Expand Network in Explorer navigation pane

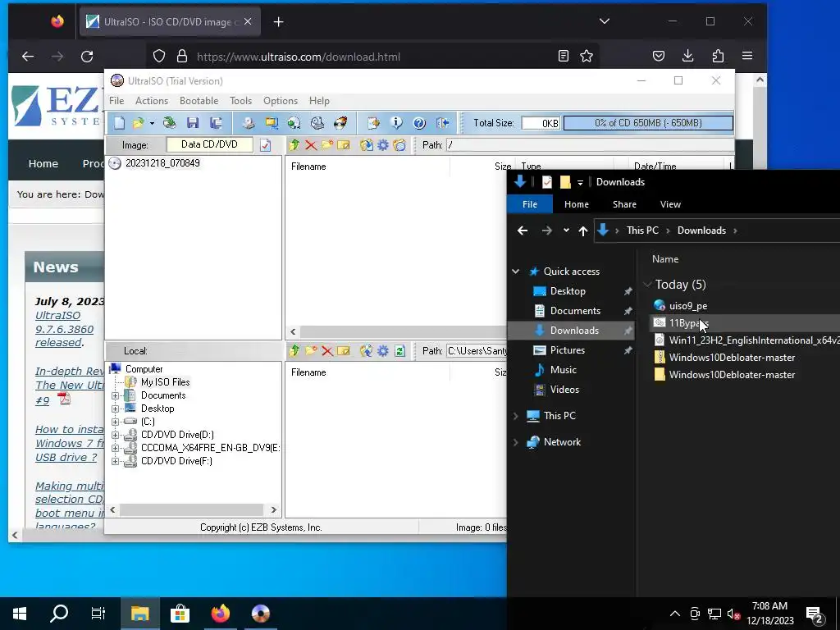(x=515, y=442)
